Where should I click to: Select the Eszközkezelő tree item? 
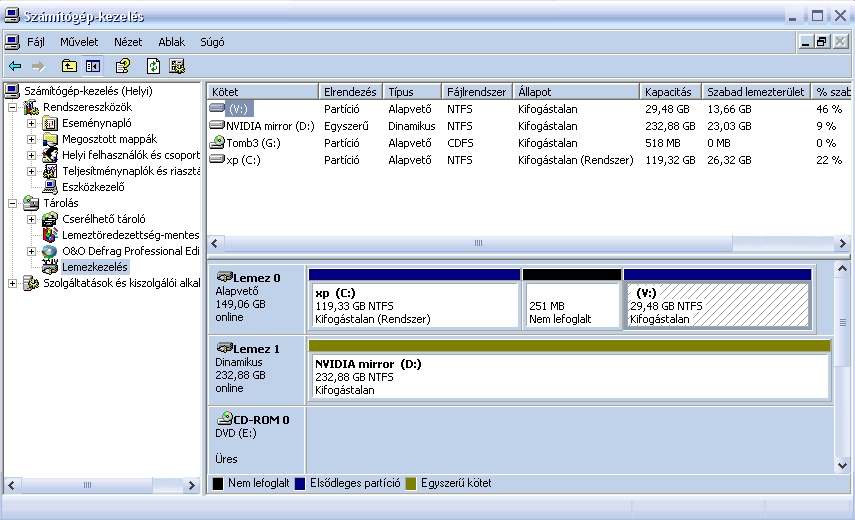[x=92, y=186]
